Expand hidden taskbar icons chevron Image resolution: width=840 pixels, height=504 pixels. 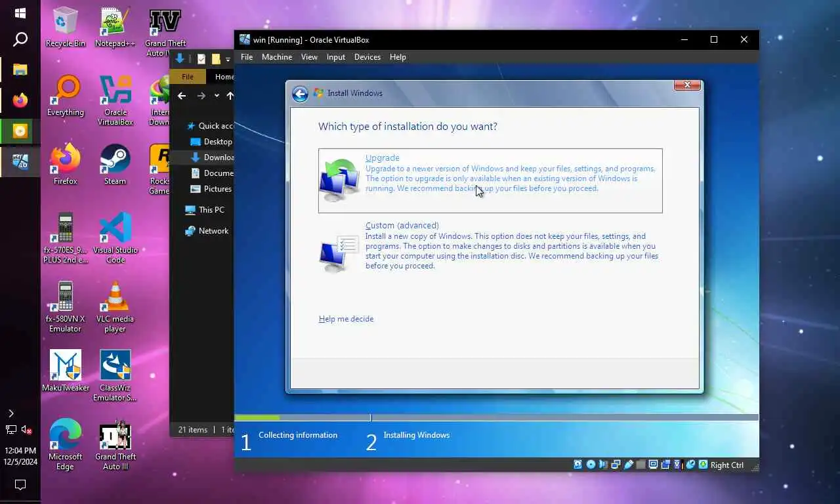(10, 413)
